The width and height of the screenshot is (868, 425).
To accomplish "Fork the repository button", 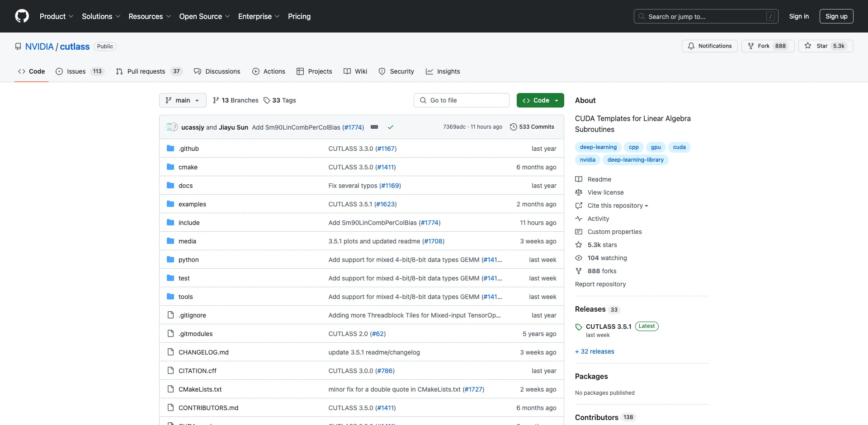I will click(x=768, y=46).
